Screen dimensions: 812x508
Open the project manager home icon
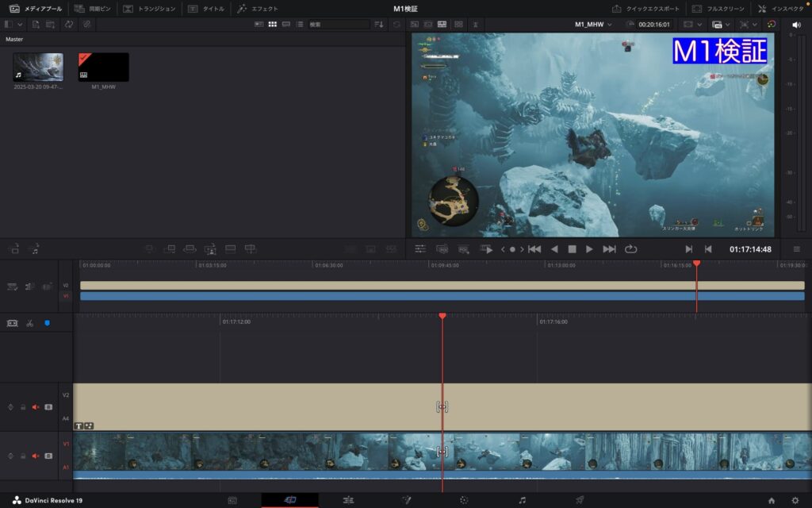tap(772, 500)
